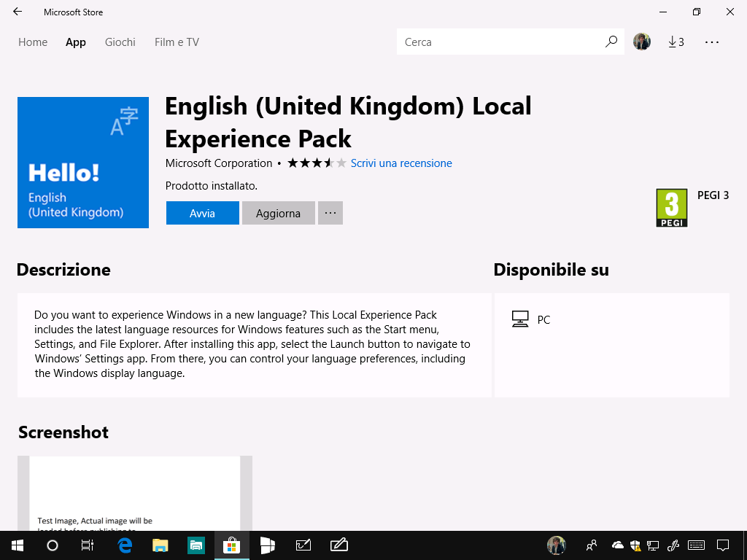Click the PEGI 3 text label
This screenshot has height=560, width=747.
coord(713,195)
